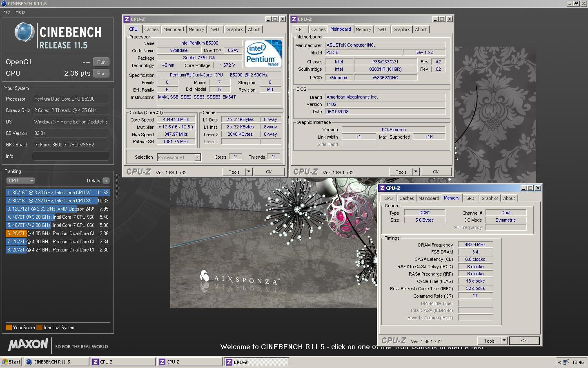Click the motherboard model field P5K-E
Image resolution: width=588 pixels, height=368 pixels.
click(x=363, y=52)
